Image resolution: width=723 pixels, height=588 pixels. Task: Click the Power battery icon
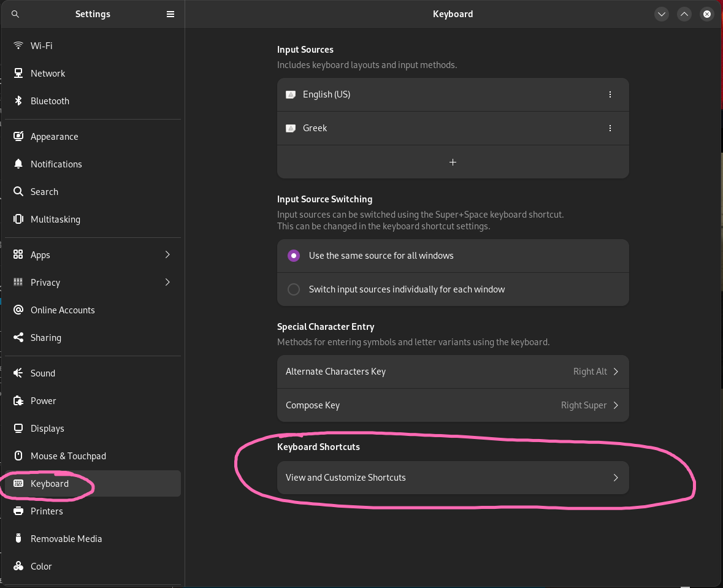18,401
